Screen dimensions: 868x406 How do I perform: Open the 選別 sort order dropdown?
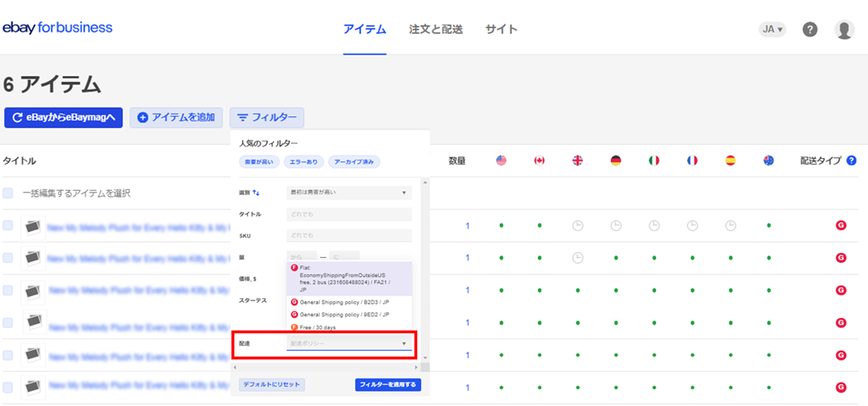(349, 193)
